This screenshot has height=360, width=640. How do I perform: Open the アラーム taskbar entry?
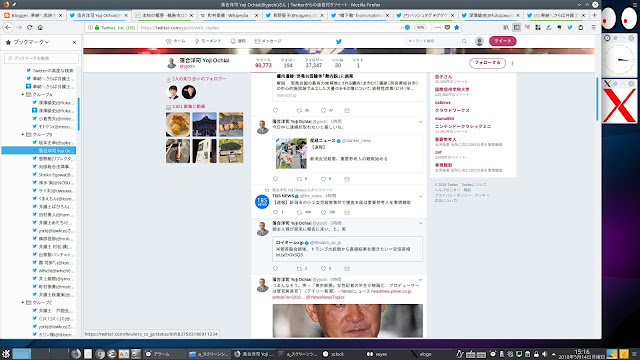[157, 354]
